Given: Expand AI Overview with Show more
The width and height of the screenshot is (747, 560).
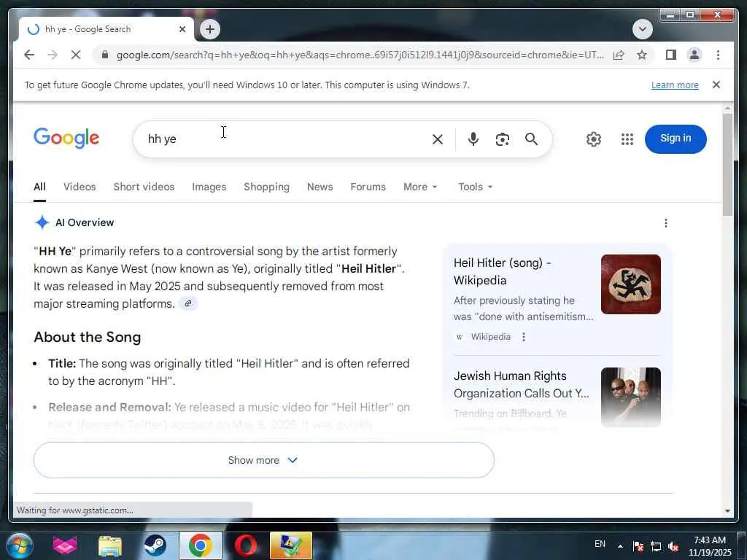Looking at the screenshot, I should pos(264,460).
